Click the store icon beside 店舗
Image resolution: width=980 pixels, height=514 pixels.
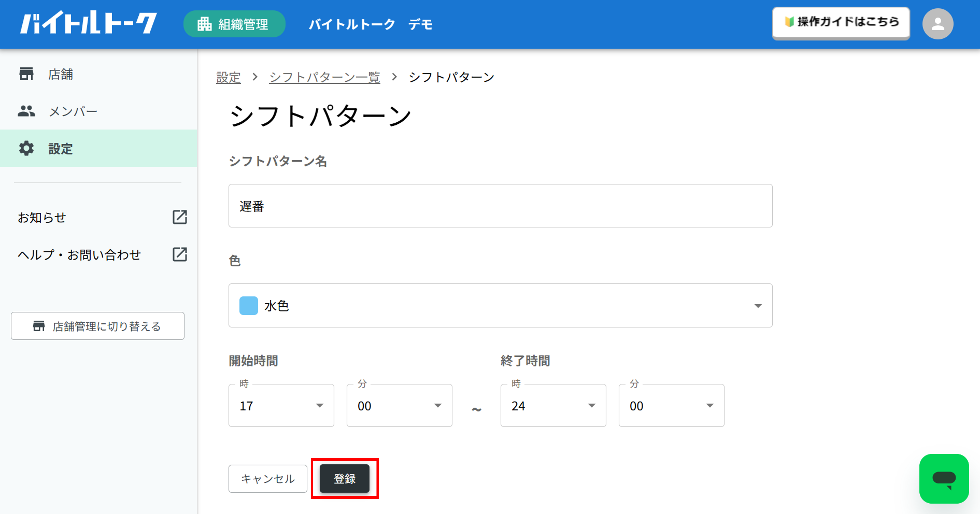26,74
